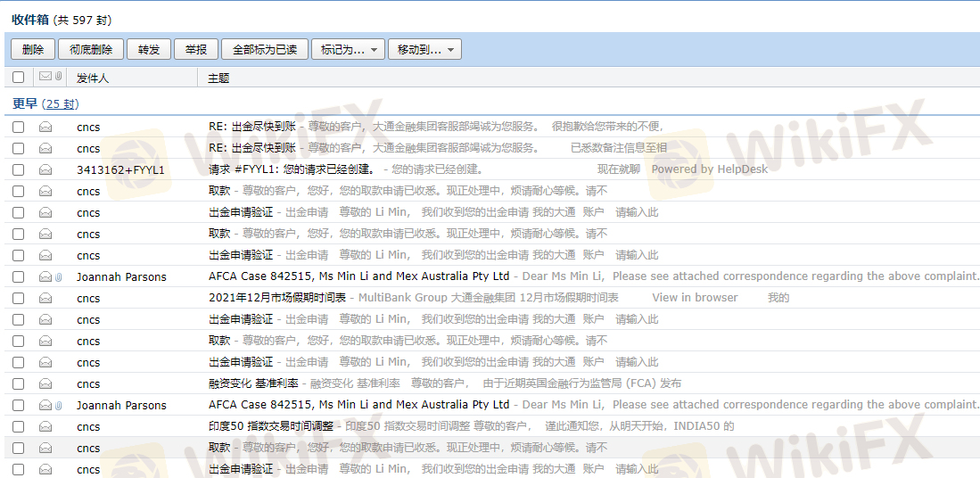Click envelope icon of 3413162+FYYL1 message
Image resolution: width=980 pixels, height=478 pixels.
(x=45, y=169)
